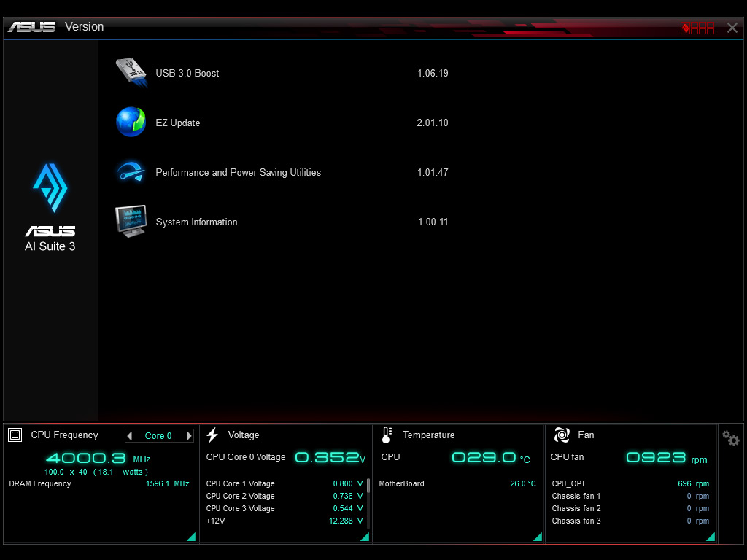Click the Fan panel icon
747x560 pixels.
tap(561, 435)
